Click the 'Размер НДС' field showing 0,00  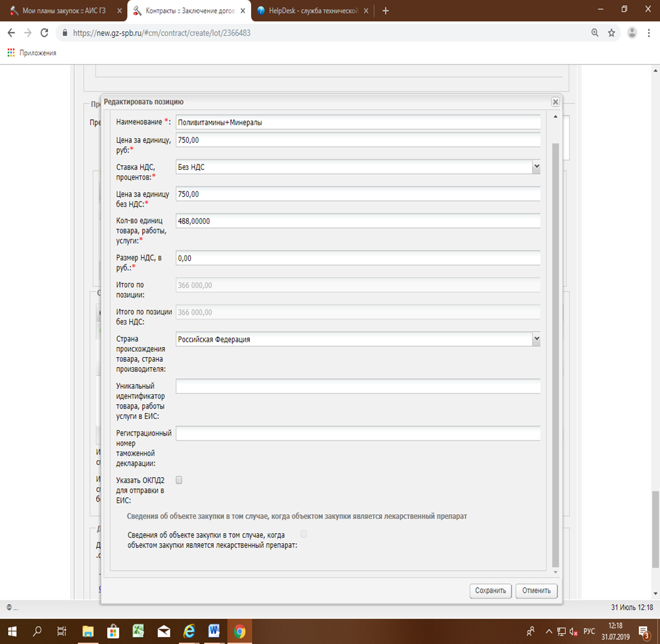click(358, 258)
